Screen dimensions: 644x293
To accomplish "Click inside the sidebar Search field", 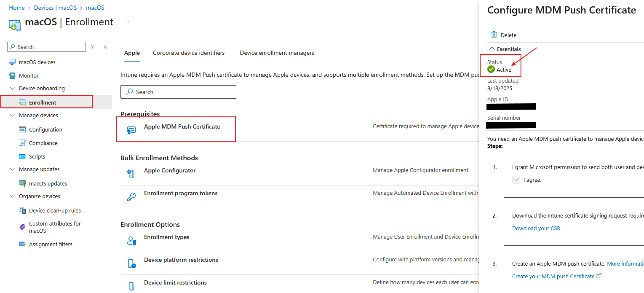I will pos(46,46).
